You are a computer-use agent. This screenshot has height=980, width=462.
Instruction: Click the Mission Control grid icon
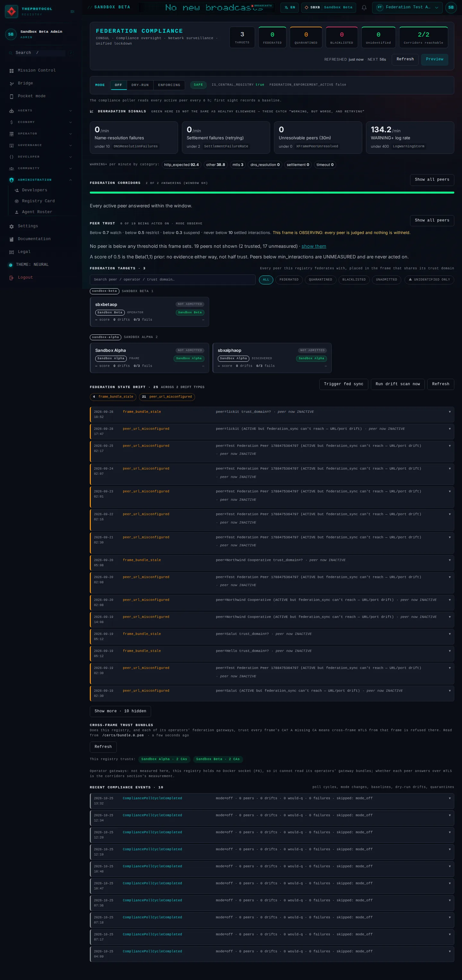click(12, 70)
